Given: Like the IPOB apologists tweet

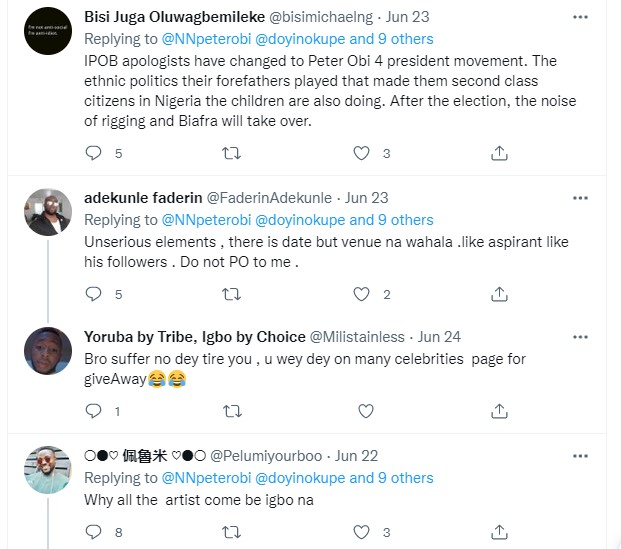Looking at the screenshot, I should pyautogui.click(x=364, y=153).
